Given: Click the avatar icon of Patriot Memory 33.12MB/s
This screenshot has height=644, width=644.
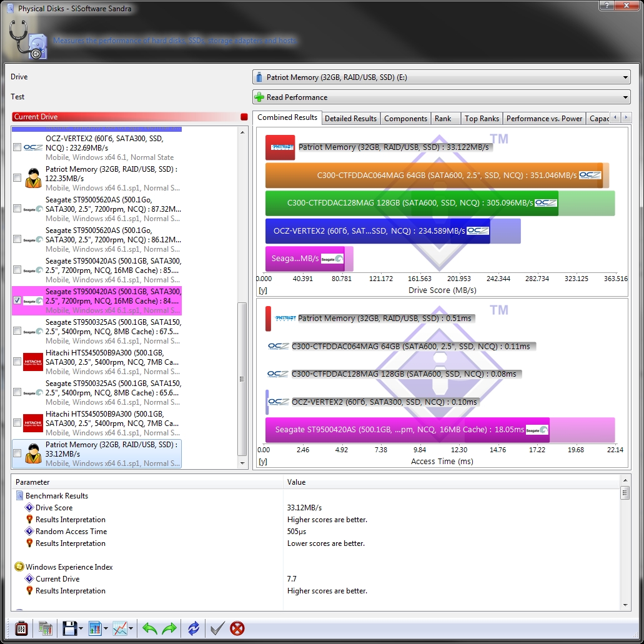Looking at the screenshot, I should (x=33, y=453).
